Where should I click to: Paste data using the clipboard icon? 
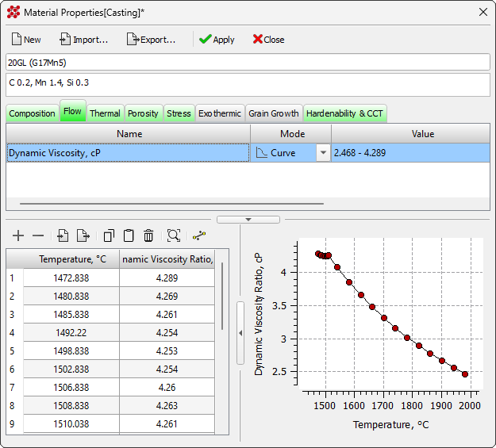pyautogui.click(x=129, y=235)
